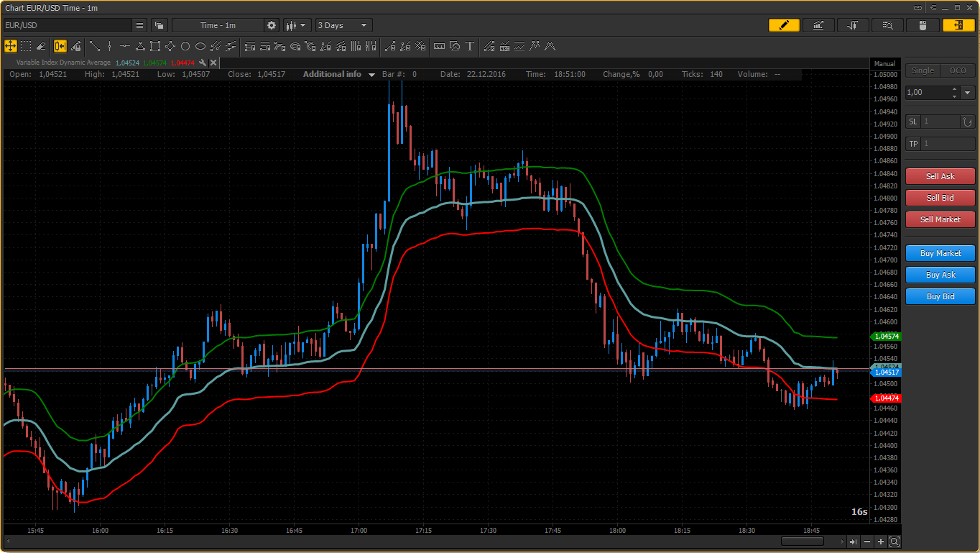Open the Time - 1m timeframe selector
Viewport: 980px width, 553px height.
pos(218,25)
